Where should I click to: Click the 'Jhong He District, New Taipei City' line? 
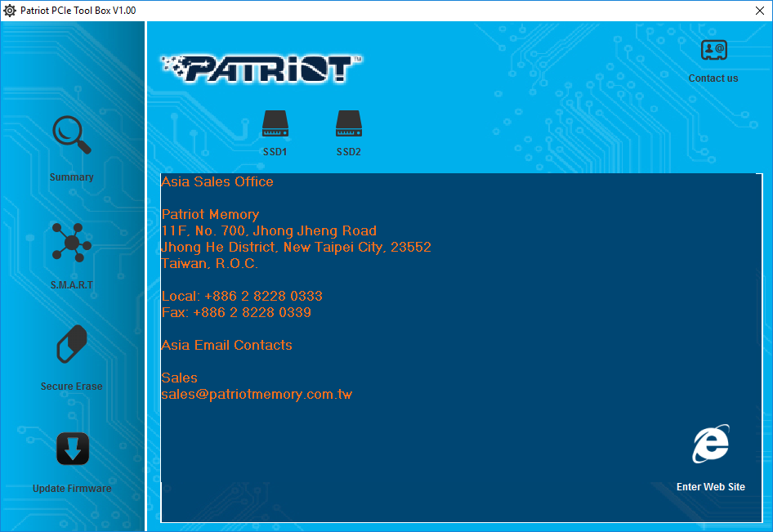pos(297,247)
